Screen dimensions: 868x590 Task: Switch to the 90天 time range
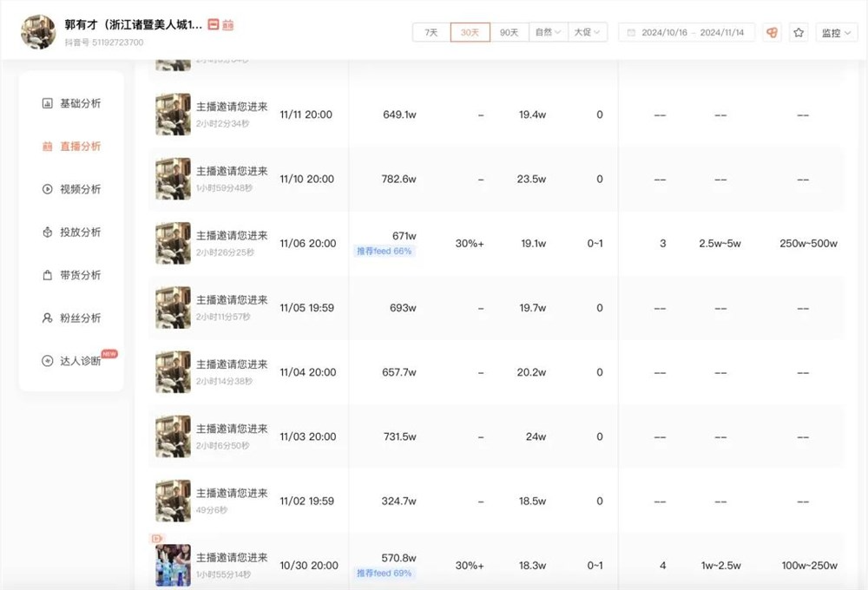coord(509,31)
